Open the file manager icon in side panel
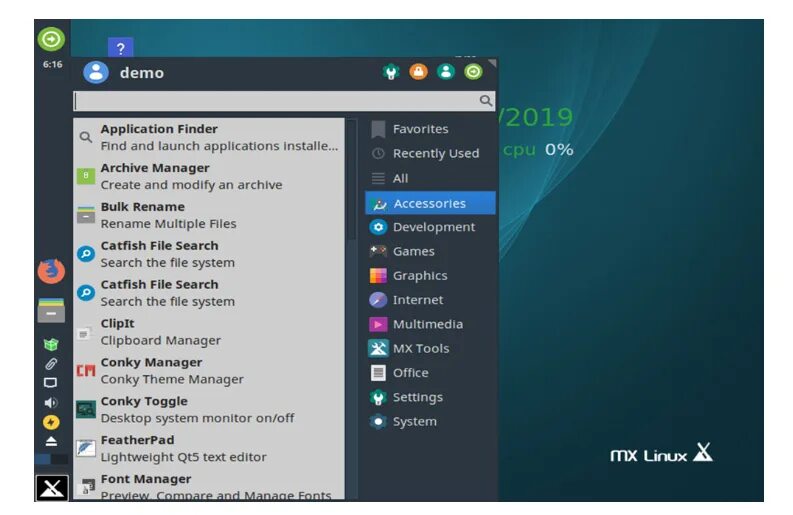 click(51, 310)
